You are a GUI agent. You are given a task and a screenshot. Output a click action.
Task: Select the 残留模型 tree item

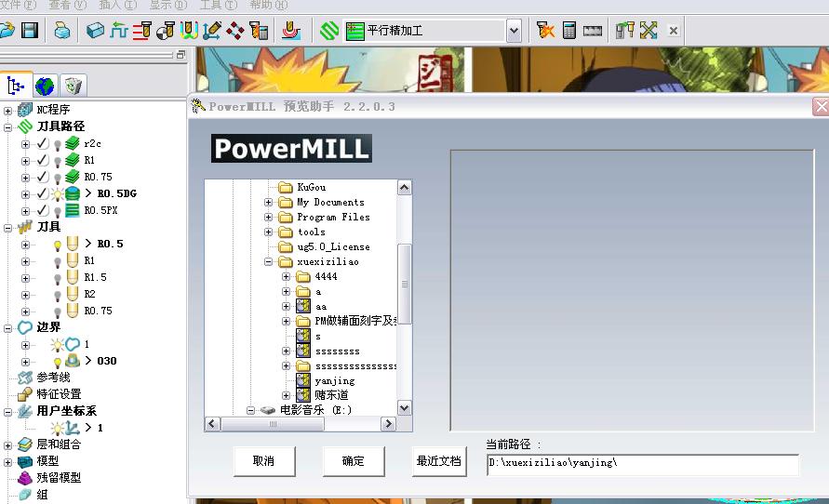coord(59,478)
